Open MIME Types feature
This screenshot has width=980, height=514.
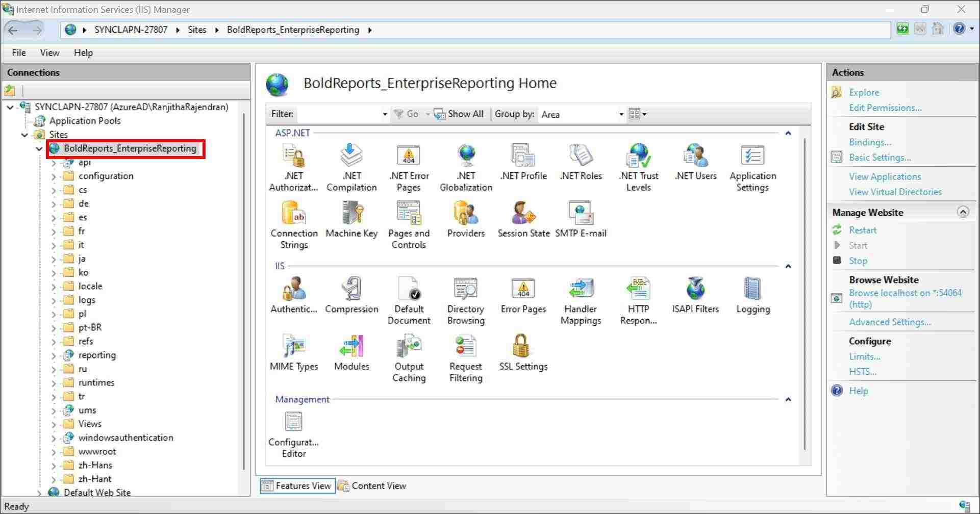click(294, 353)
